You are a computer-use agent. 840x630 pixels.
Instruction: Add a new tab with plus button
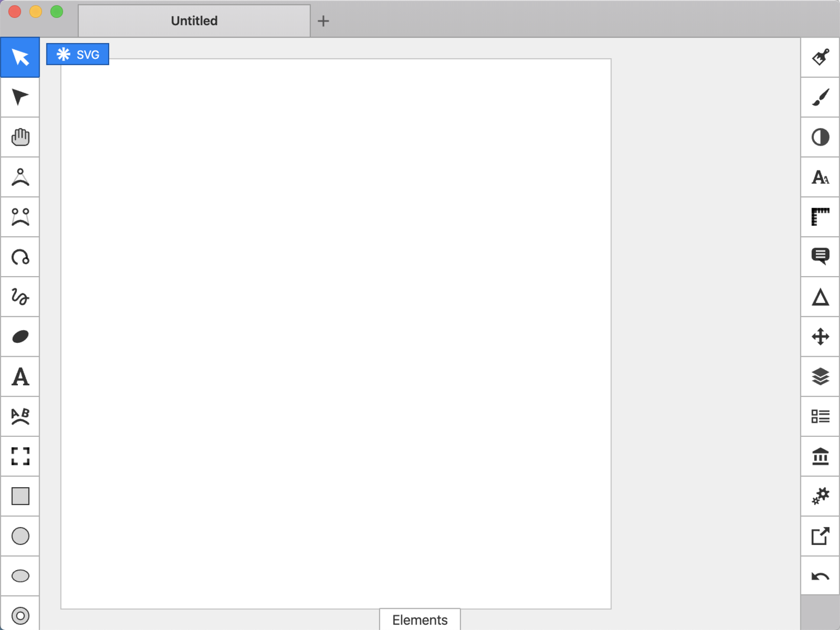click(x=323, y=21)
